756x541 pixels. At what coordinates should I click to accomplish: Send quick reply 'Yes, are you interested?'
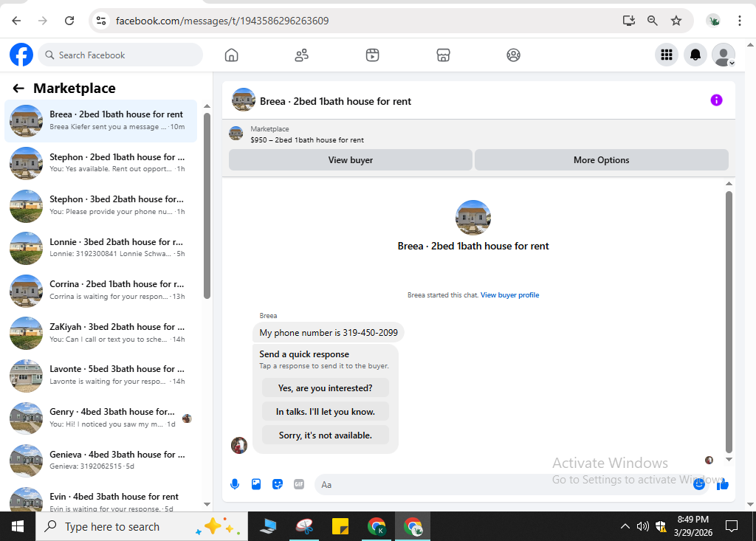click(x=326, y=388)
